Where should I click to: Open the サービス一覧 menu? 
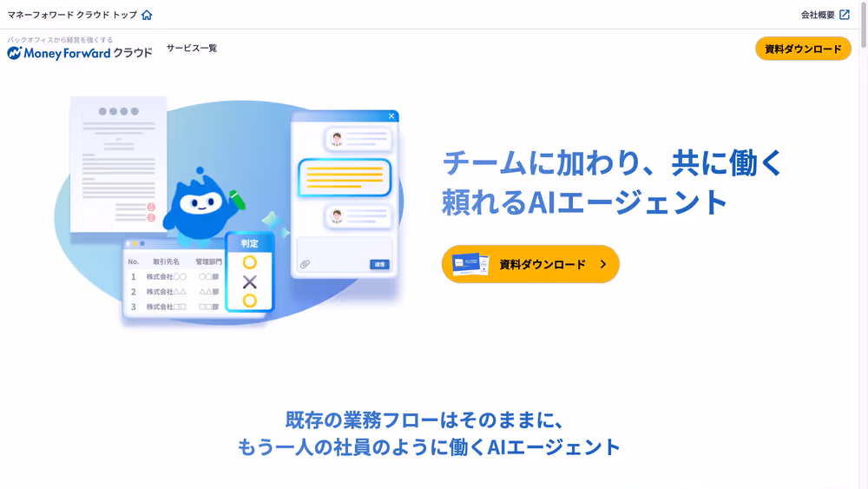point(192,48)
